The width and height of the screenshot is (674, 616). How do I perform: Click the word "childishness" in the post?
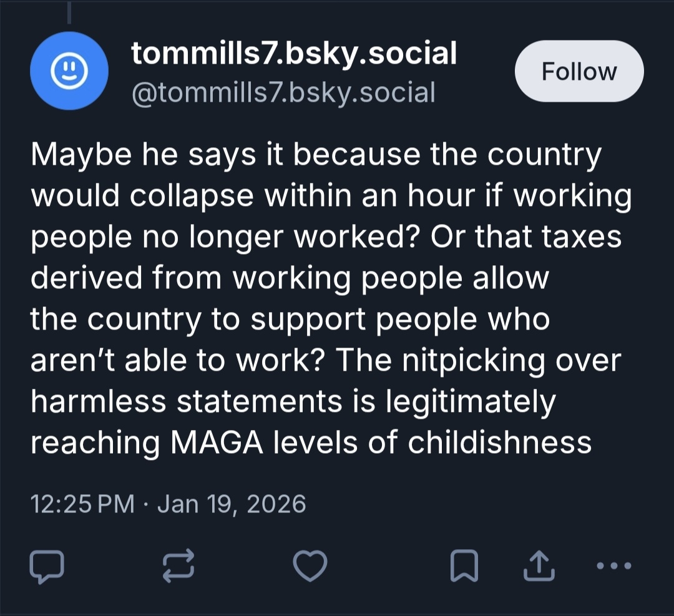500,442
